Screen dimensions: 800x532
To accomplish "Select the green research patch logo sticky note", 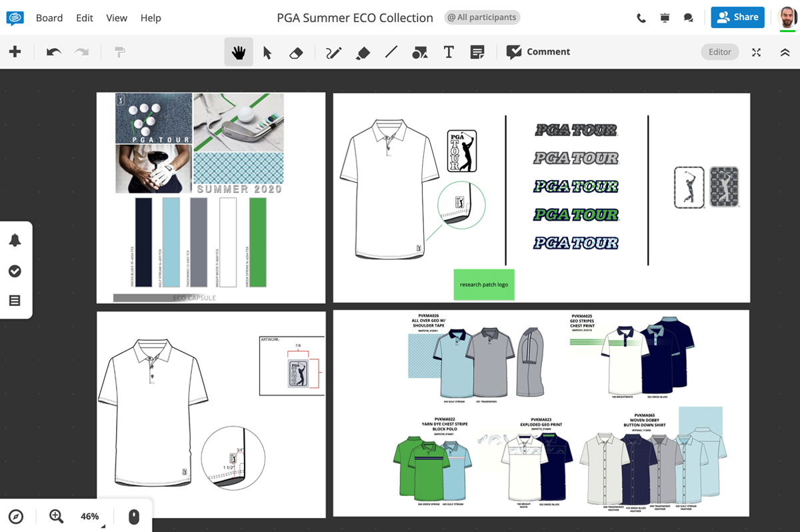I will click(484, 285).
